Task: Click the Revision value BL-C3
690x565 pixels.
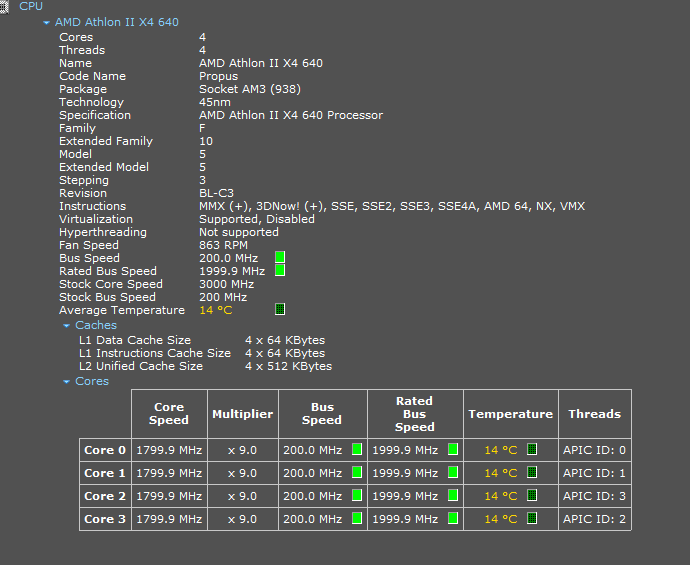Action: [216, 193]
